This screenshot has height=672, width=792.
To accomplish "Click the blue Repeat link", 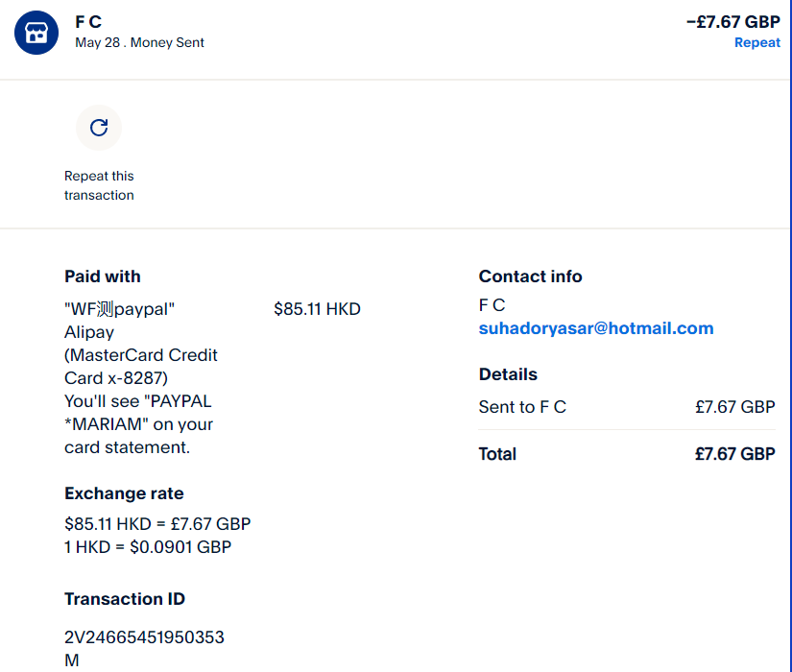I will [756, 42].
